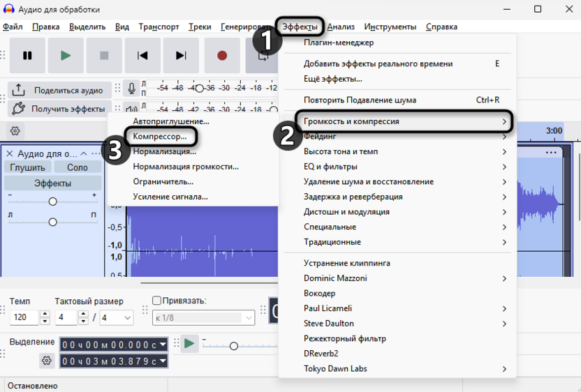Screen dimensions: 581x392
Task: Click the tempo input field showing 120
Action: tap(24, 317)
